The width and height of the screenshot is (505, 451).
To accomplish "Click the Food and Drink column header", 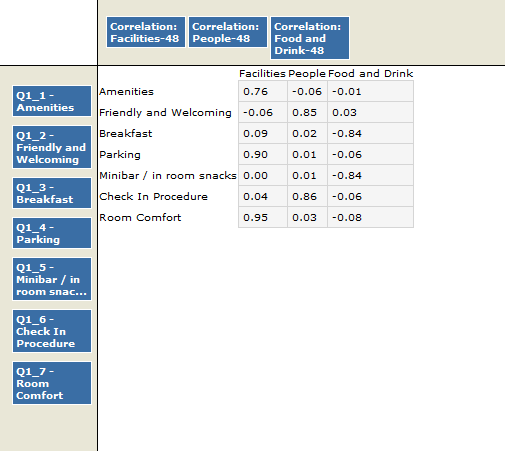I will pos(370,74).
